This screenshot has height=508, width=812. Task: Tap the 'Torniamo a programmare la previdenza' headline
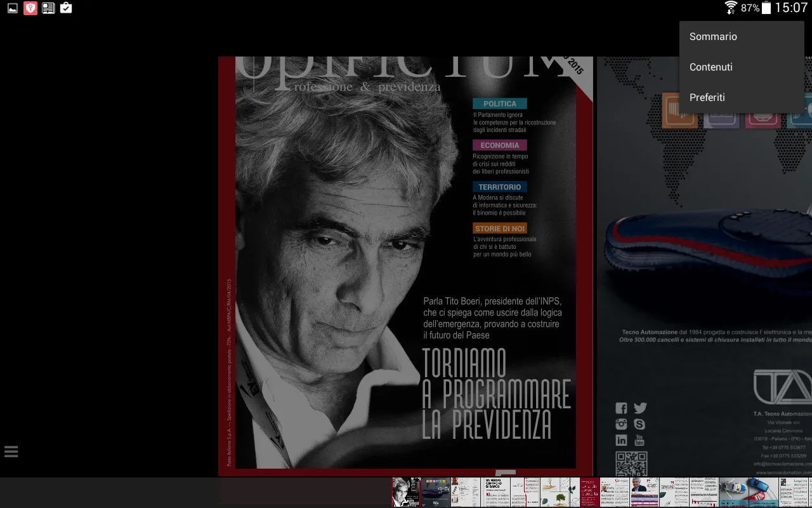click(497, 394)
